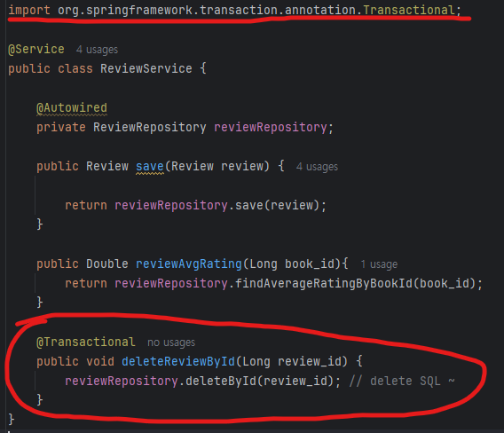This screenshot has width=504, height=433.
Task: Click the import keyword
Action: point(29,11)
